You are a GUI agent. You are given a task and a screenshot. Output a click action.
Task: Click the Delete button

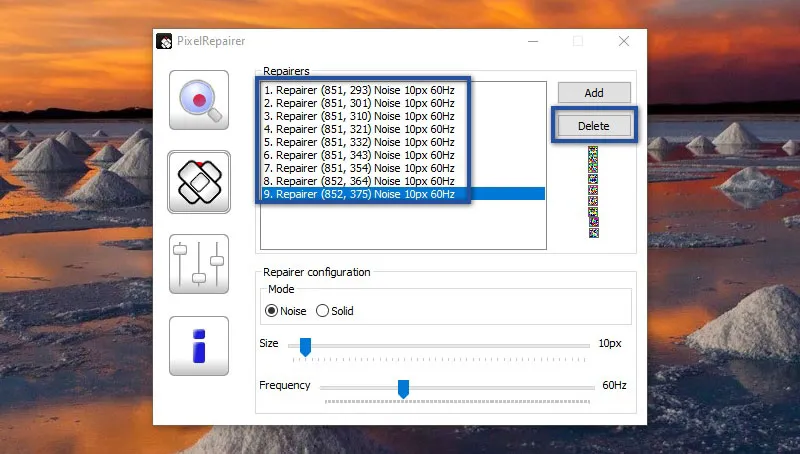pos(594,125)
